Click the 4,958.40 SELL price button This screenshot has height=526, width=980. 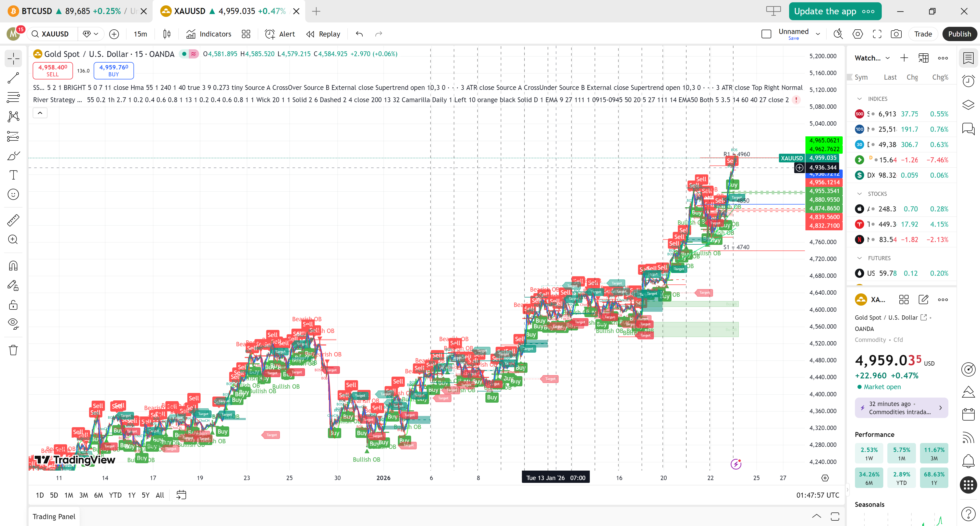tap(53, 70)
